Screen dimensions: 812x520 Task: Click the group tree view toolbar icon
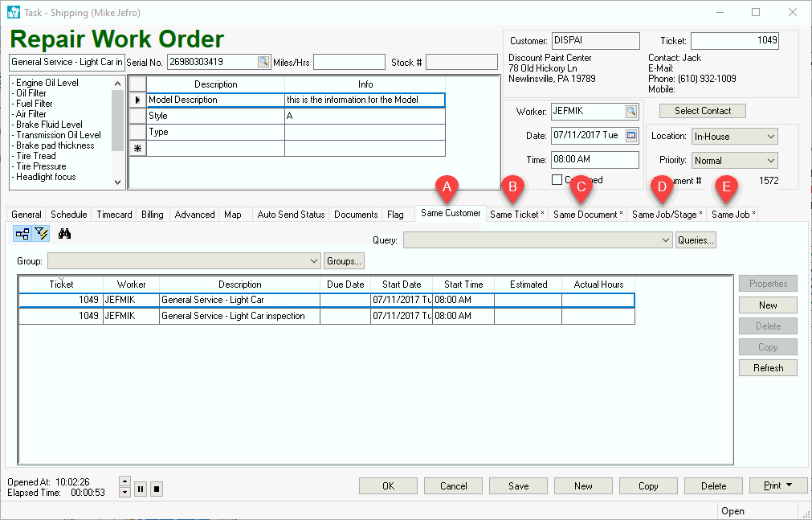tap(22, 234)
